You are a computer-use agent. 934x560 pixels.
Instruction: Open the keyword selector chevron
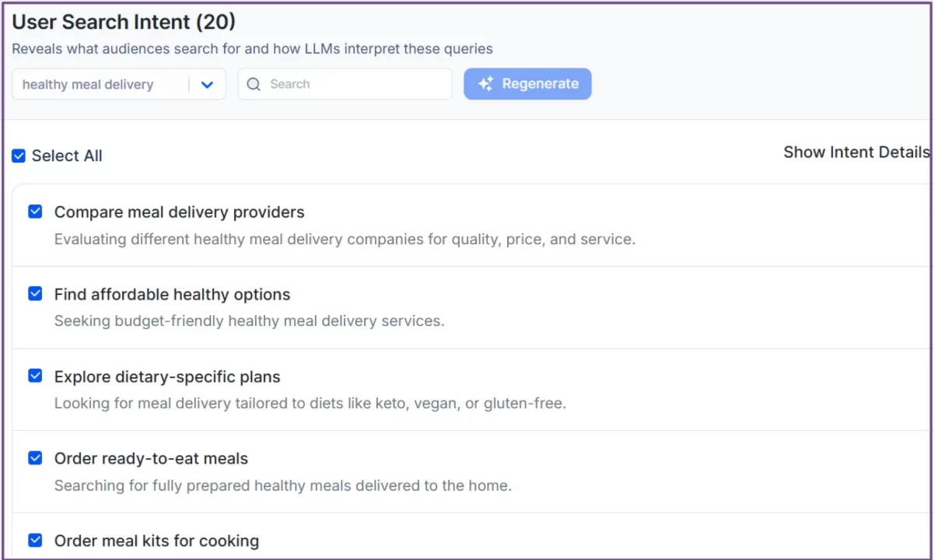[x=207, y=83]
